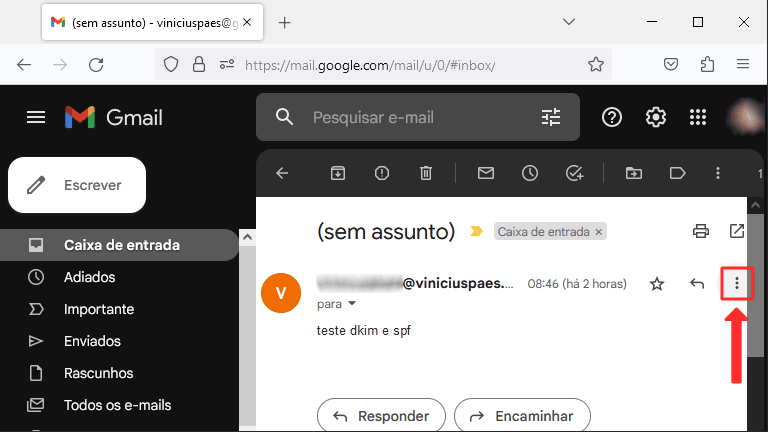Open the three-dot more options menu
768x432 pixels.
coord(737,284)
